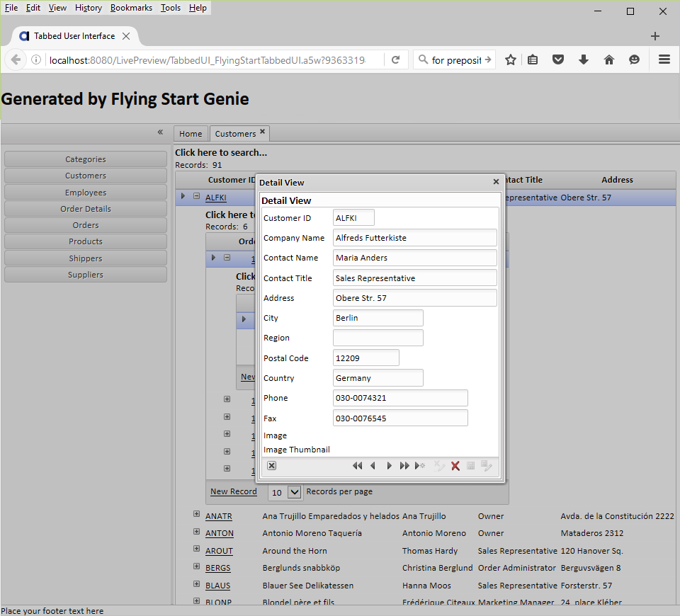Image resolution: width=680 pixels, height=616 pixels.
Task: Expand the ANATR customer row
Action: click(196, 514)
